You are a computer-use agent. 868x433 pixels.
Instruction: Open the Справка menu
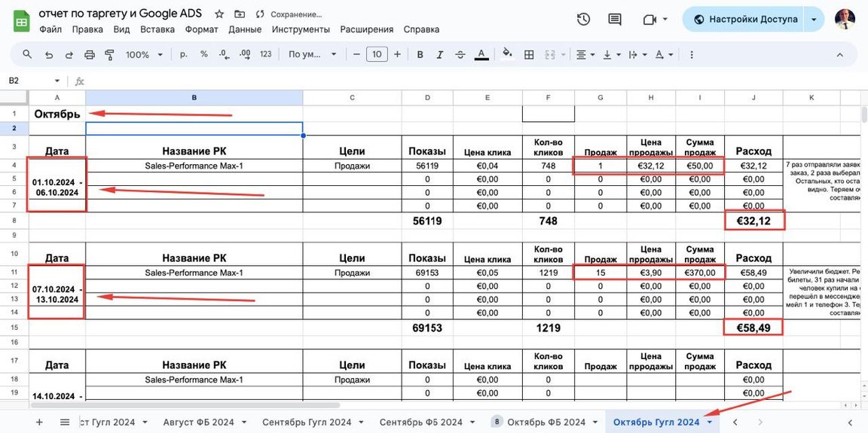point(421,29)
